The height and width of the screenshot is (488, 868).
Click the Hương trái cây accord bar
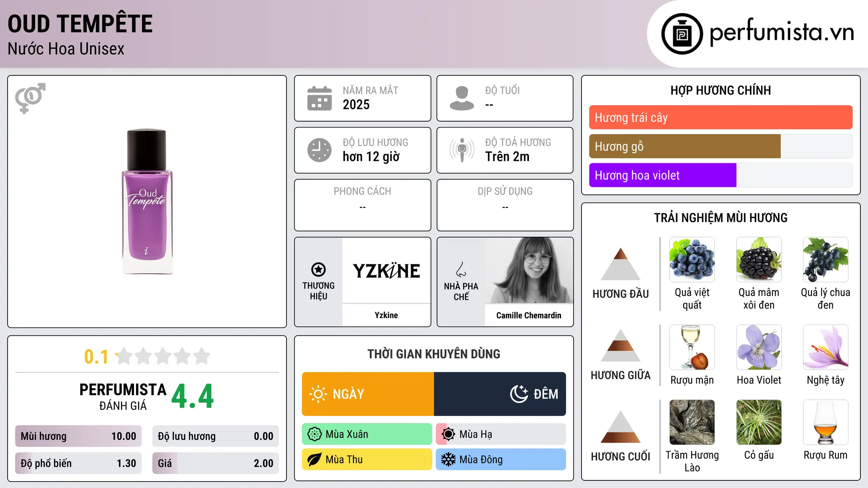click(721, 117)
